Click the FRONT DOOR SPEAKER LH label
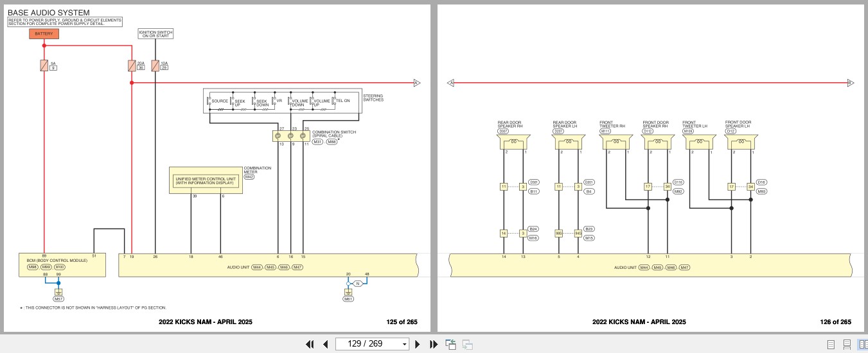The height and width of the screenshot is (353, 868). pyautogui.click(x=738, y=124)
